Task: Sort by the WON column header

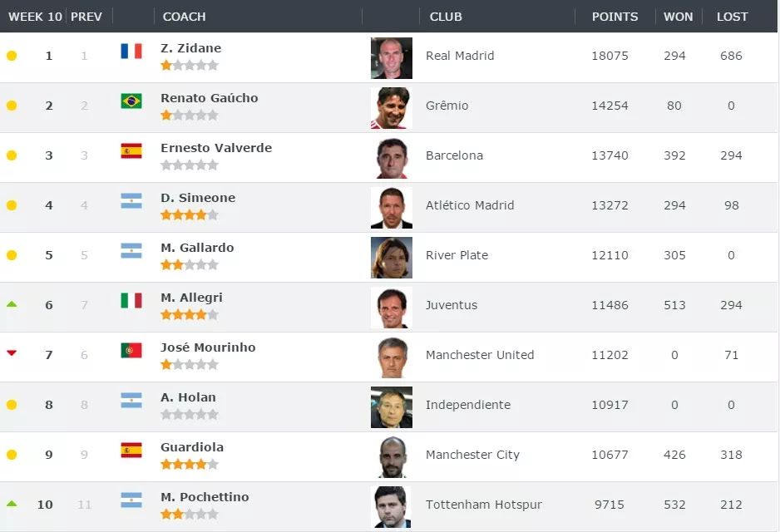Action: (678, 17)
